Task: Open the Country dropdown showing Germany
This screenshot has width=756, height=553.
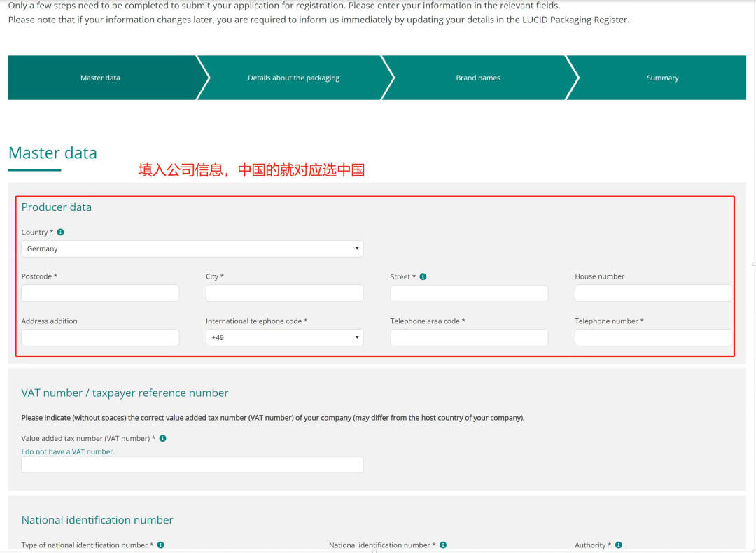Action: point(192,248)
